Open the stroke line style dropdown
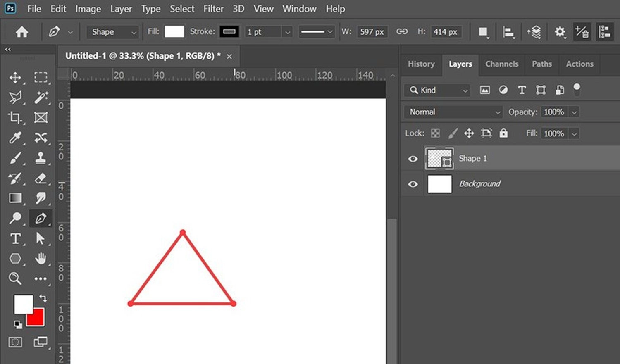 (x=316, y=32)
